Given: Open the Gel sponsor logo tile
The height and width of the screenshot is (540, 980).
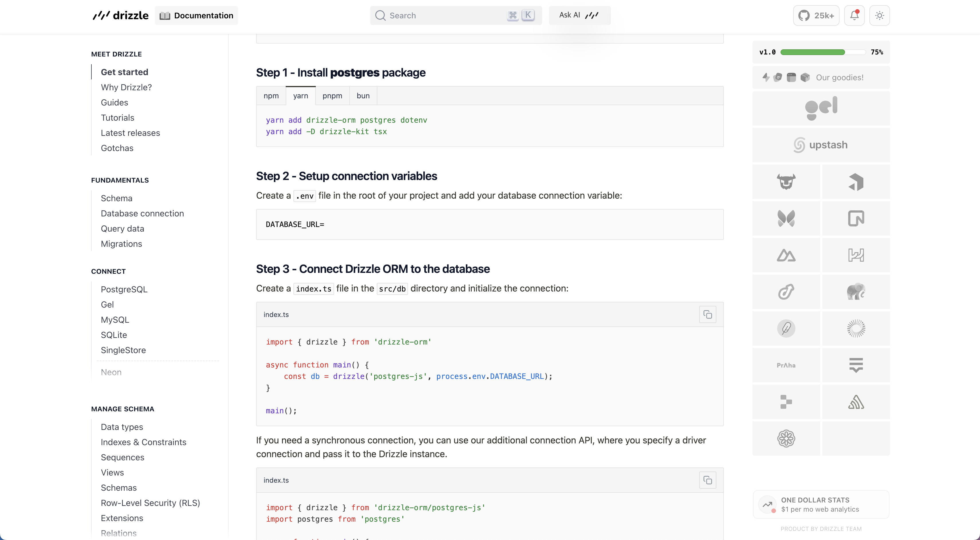Looking at the screenshot, I should point(821,108).
